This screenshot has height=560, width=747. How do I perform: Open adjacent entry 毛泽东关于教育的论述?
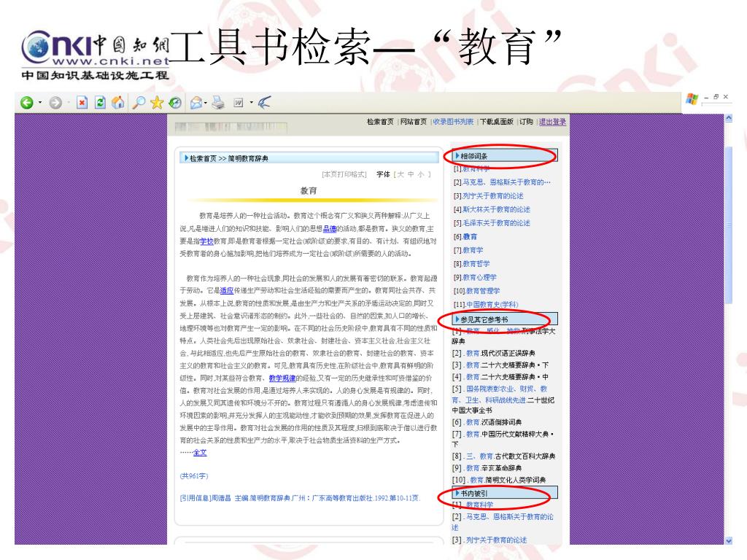click(x=496, y=223)
